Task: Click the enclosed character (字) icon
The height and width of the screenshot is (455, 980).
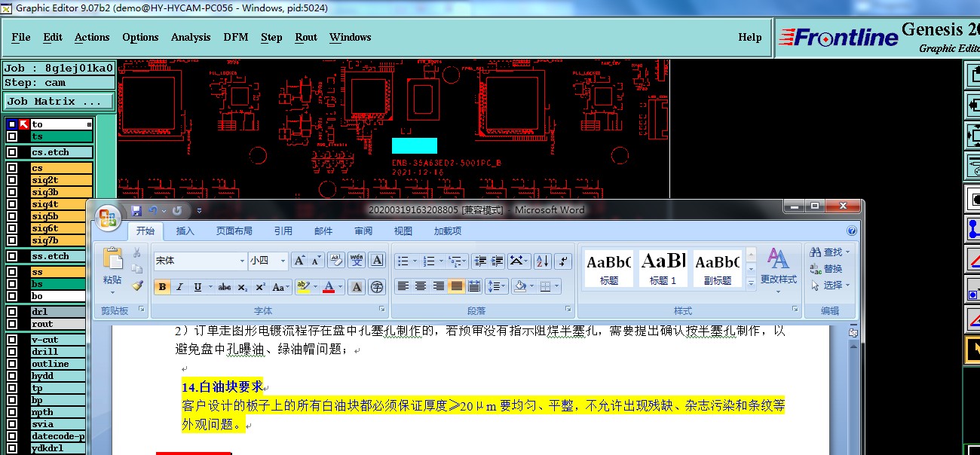Action: coord(377,287)
